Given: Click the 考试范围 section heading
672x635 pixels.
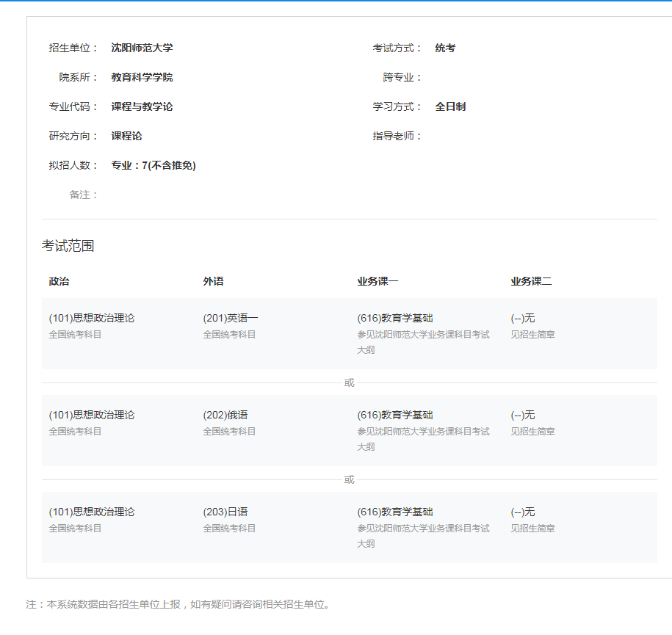Looking at the screenshot, I should click(x=68, y=246).
